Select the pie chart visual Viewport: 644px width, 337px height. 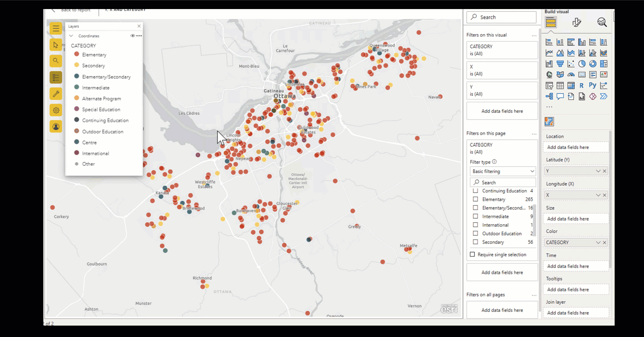point(582,64)
